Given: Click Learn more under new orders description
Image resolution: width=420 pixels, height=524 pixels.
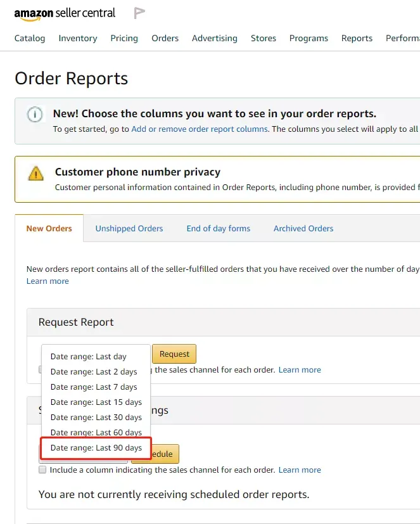Looking at the screenshot, I should pos(48,281).
